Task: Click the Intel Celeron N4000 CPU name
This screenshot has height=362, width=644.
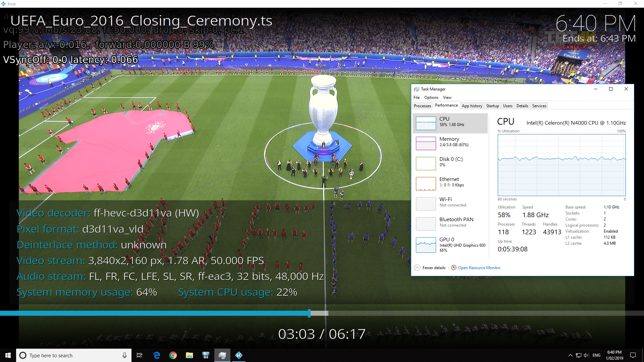Action: (x=576, y=123)
